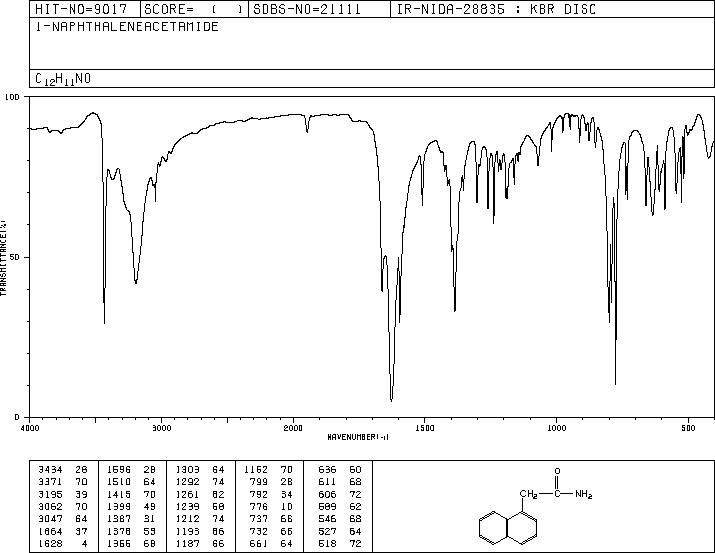Select the 1628 peak row in table
Image resolution: width=715 pixels, height=553 pixels.
tap(62, 544)
